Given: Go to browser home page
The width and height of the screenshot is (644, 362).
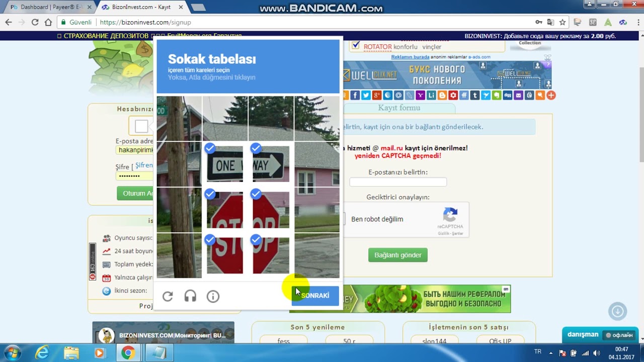Looking at the screenshot, I should [48, 22].
